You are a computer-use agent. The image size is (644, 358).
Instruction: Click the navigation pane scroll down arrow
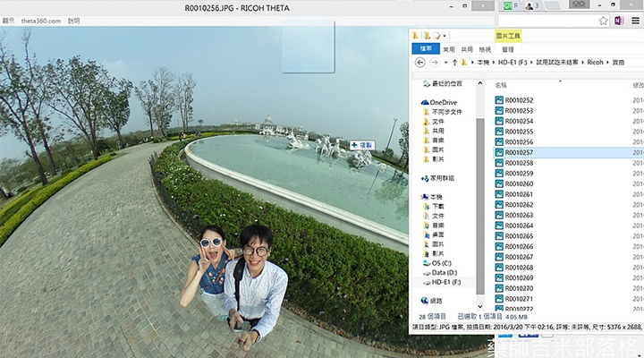[x=479, y=307]
